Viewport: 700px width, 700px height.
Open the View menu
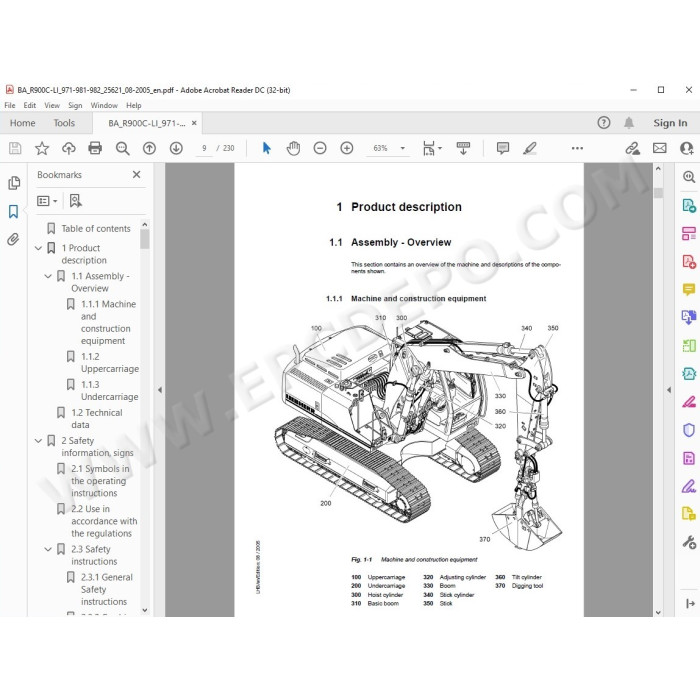pos(52,105)
